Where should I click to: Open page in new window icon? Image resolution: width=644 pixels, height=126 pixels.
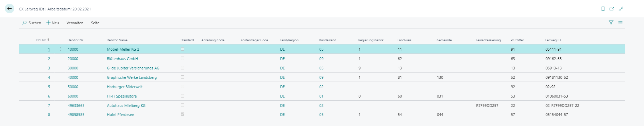[612, 9]
